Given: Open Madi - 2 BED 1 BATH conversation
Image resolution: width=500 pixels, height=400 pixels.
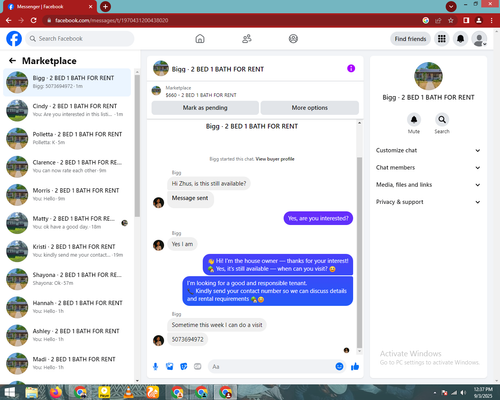Looking at the screenshot, I should pos(67,364).
